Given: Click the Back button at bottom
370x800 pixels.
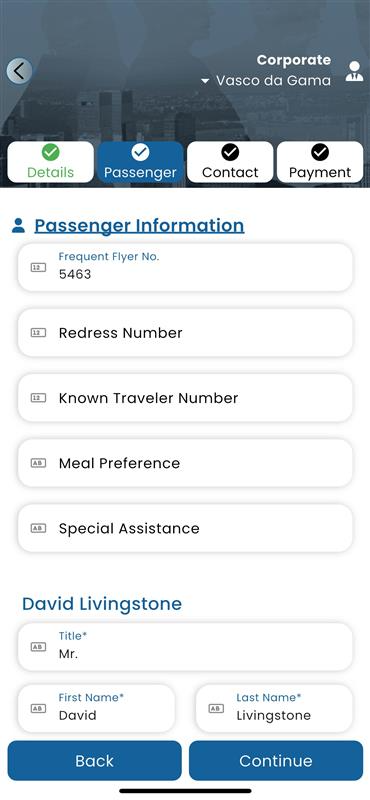Looking at the screenshot, I should pos(94,761).
